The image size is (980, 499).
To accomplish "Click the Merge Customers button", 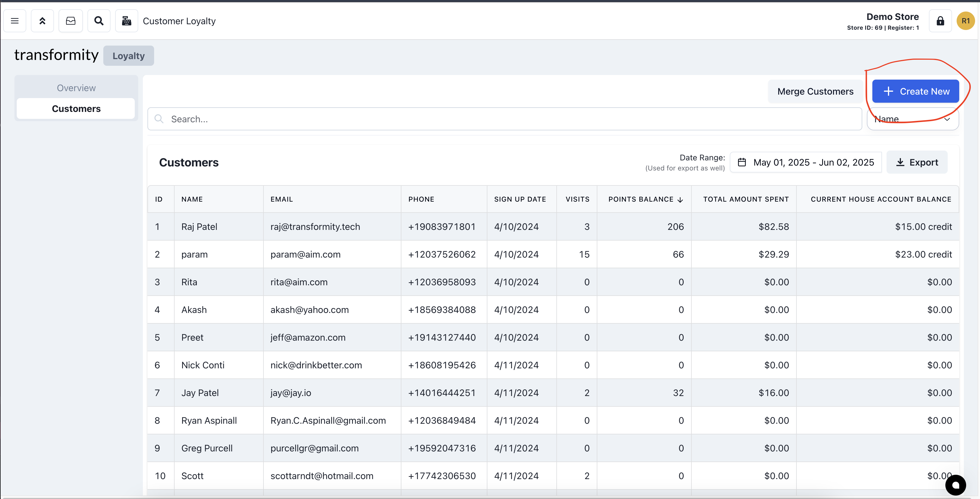I will pos(815,91).
